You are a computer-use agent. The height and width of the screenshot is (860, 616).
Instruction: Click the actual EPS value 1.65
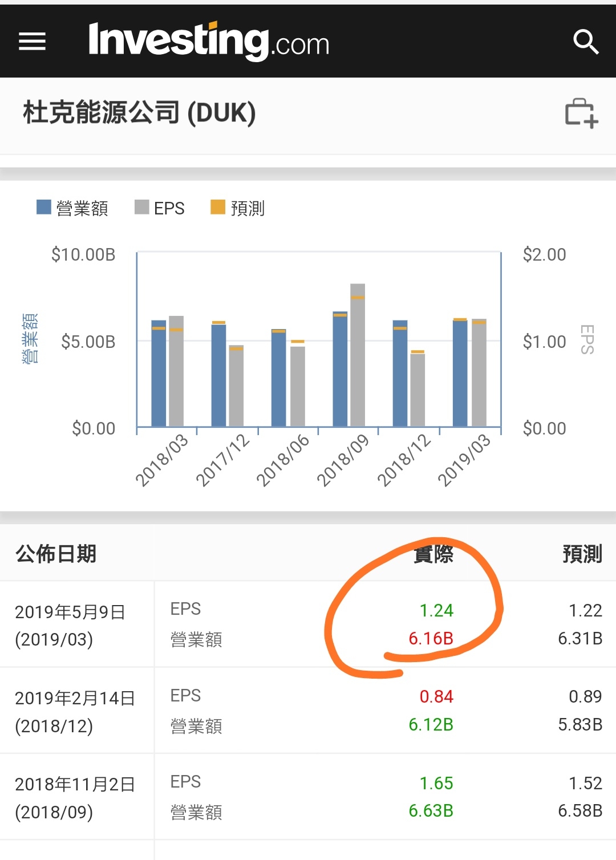point(436,783)
